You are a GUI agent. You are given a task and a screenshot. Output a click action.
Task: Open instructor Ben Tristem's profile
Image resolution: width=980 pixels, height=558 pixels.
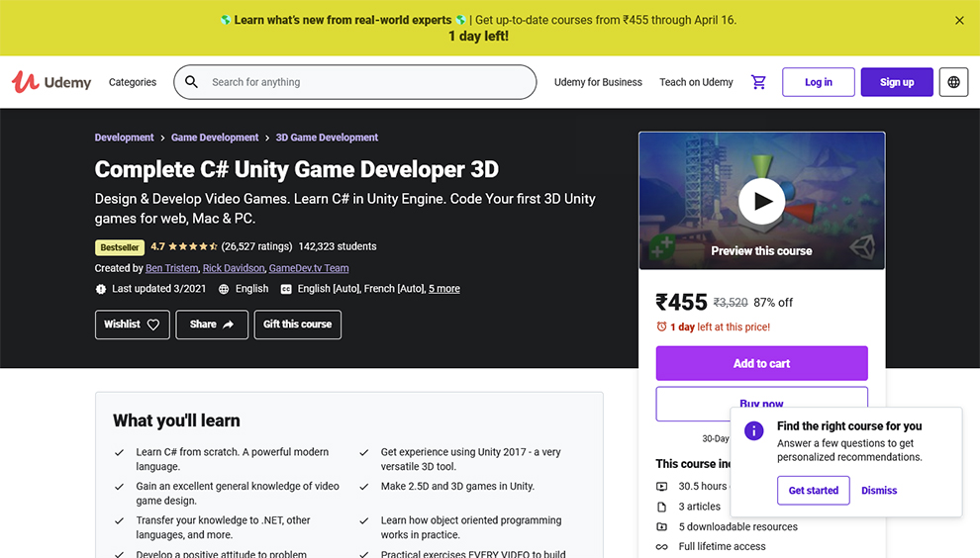172,268
